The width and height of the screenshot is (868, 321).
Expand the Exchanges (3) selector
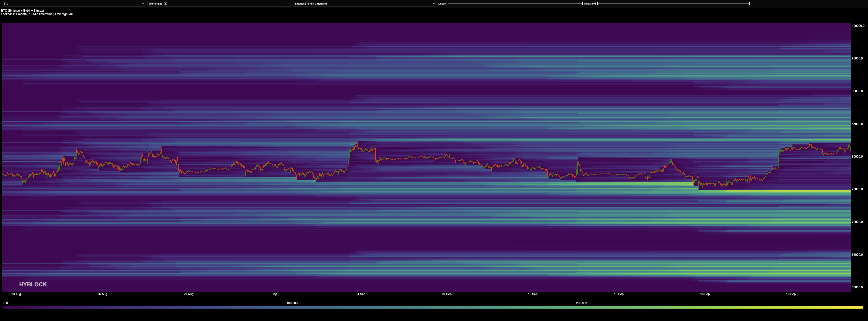coord(219,4)
